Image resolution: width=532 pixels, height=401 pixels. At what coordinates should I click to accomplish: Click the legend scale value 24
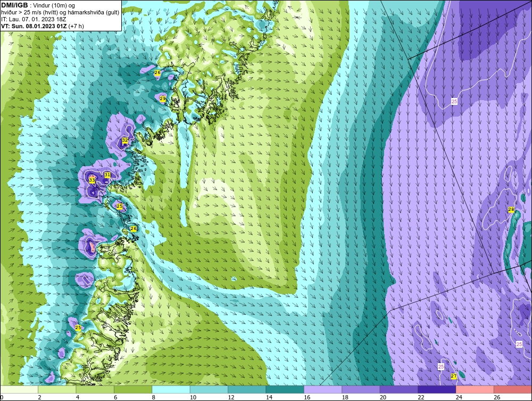click(459, 397)
